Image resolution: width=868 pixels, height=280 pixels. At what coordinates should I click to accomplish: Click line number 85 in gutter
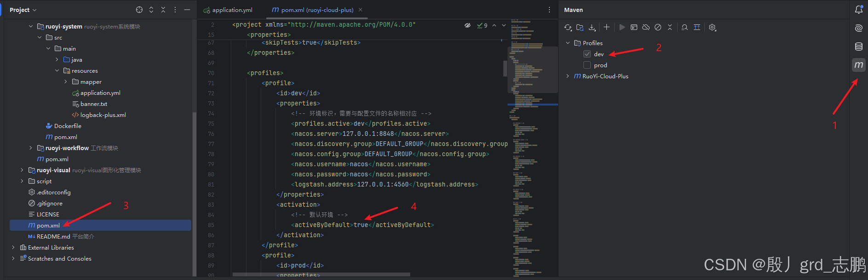point(211,225)
